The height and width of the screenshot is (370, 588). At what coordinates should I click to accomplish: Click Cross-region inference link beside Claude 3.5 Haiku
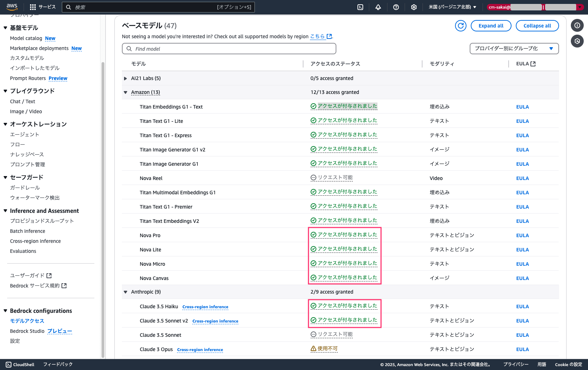pyautogui.click(x=205, y=307)
